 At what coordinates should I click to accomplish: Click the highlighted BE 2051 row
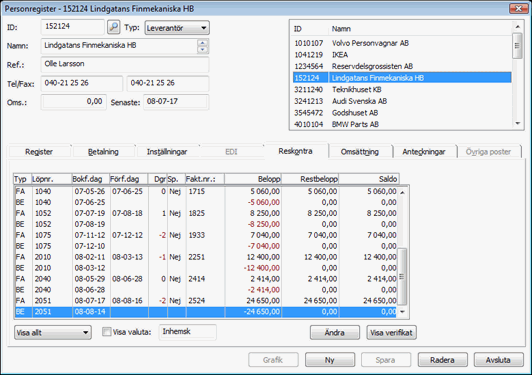pyautogui.click(x=206, y=312)
